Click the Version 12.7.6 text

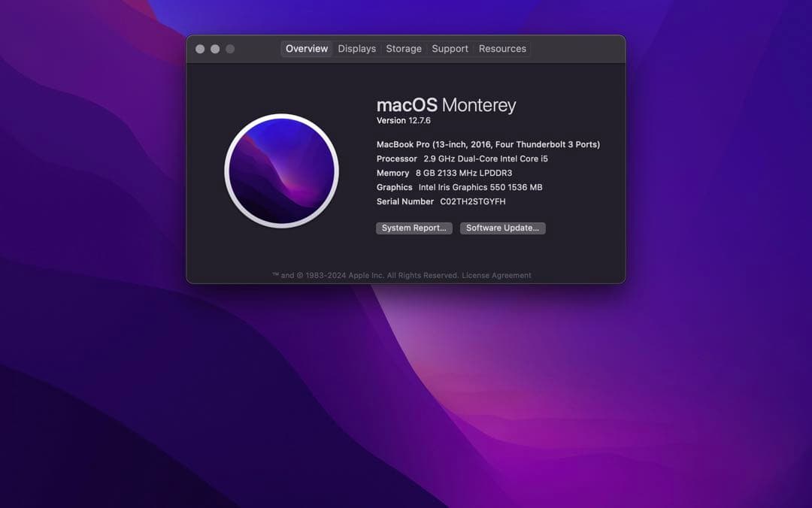point(403,120)
